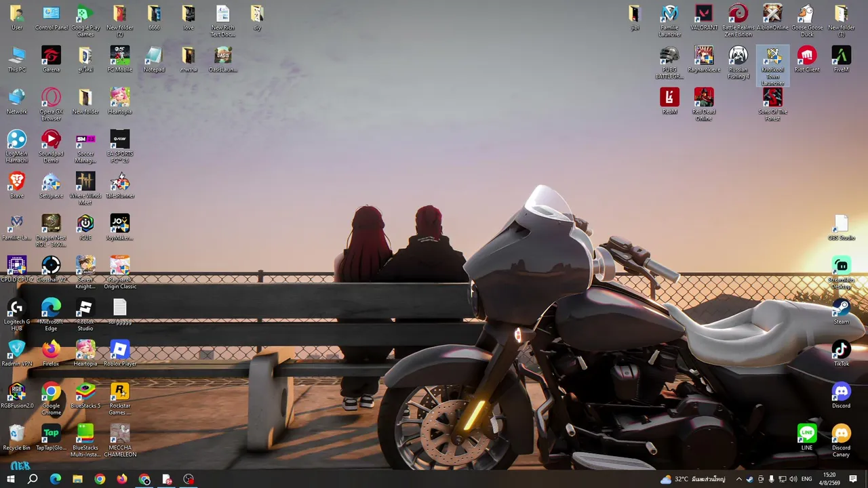Launch Russian Fishing 4 shortcut
Viewport: 868px width, 488px height.
click(x=738, y=62)
